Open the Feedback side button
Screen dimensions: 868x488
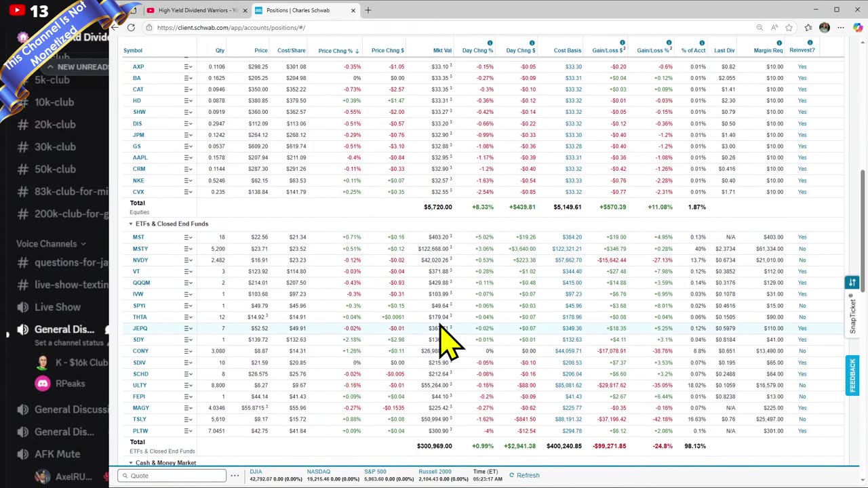pos(852,375)
